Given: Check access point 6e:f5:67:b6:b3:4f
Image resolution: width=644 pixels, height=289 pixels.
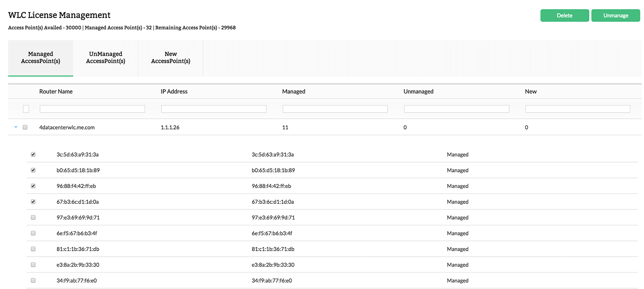Looking at the screenshot, I should click(x=33, y=233).
